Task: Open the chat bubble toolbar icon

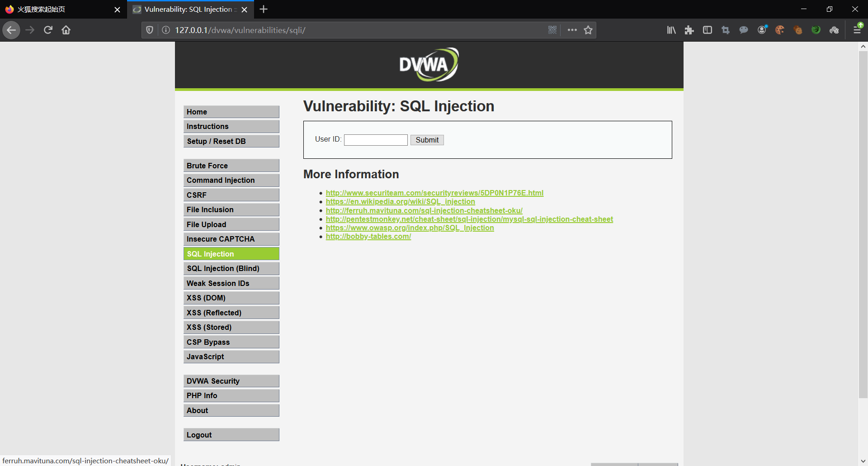Action: tap(744, 30)
